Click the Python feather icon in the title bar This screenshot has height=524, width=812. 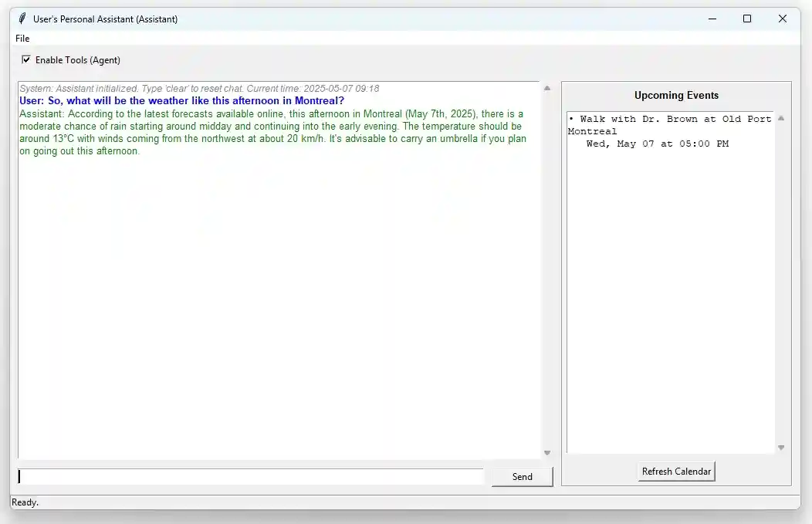(21, 18)
